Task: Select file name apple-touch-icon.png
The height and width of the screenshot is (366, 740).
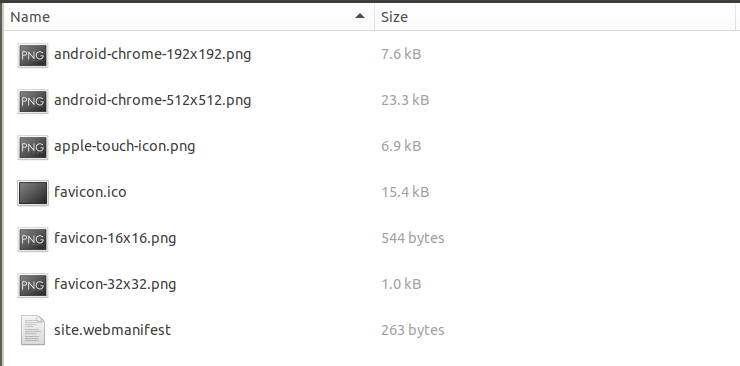Action: [125, 147]
